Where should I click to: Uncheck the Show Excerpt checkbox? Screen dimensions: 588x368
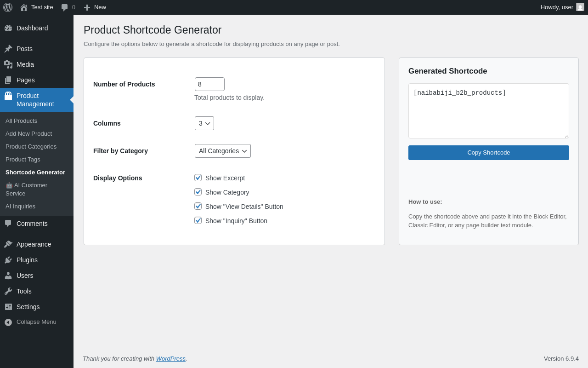tap(198, 178)
